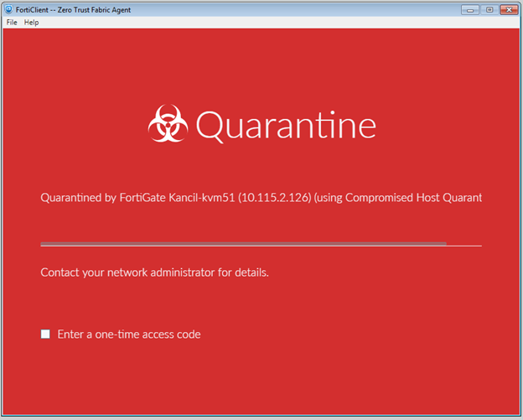Open the File menu
The image size is (523, 420).
12,23
